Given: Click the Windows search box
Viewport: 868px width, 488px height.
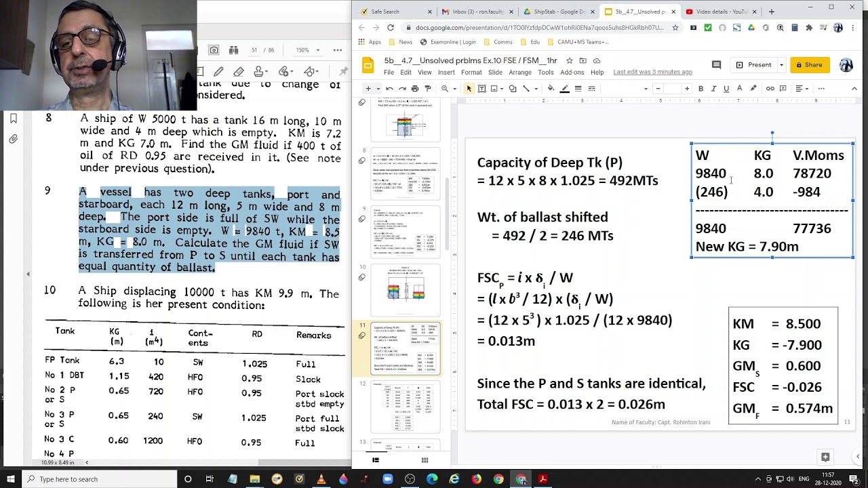Looking at the screenshot, I should coord(100,479).
